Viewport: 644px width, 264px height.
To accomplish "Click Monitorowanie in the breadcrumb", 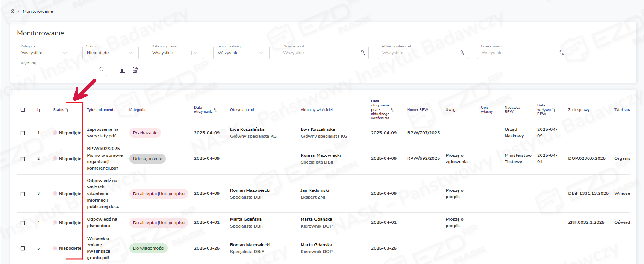I will pos(38,11).
